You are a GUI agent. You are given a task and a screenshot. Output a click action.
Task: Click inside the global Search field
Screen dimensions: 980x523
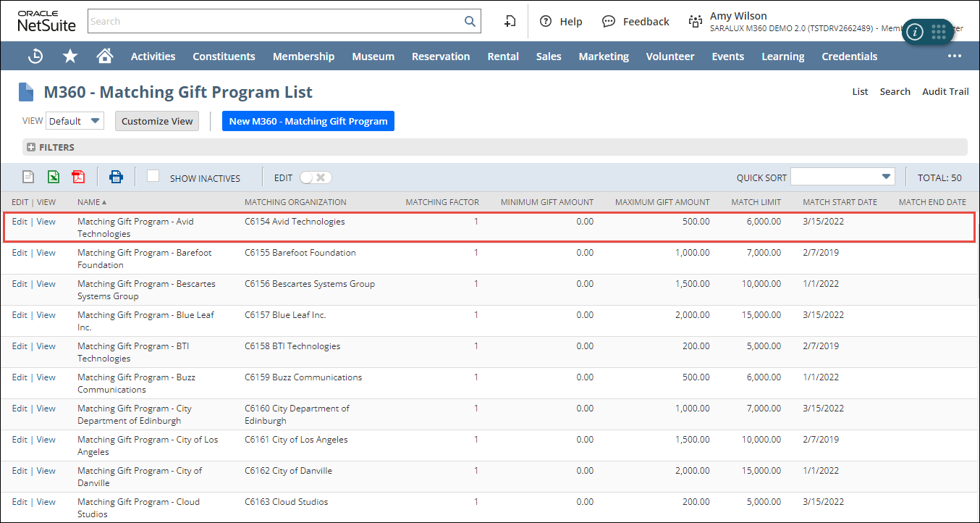coord(275,22)
